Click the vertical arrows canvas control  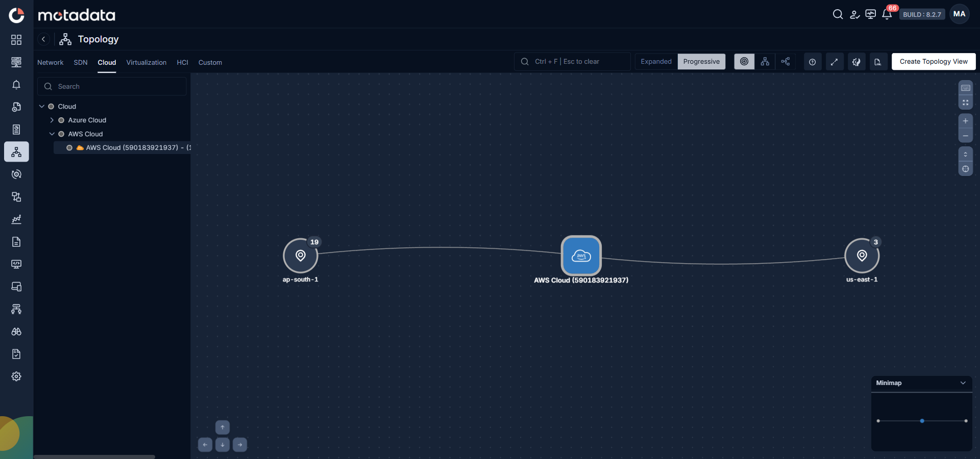pyautogui.click(x=966, y=155)
